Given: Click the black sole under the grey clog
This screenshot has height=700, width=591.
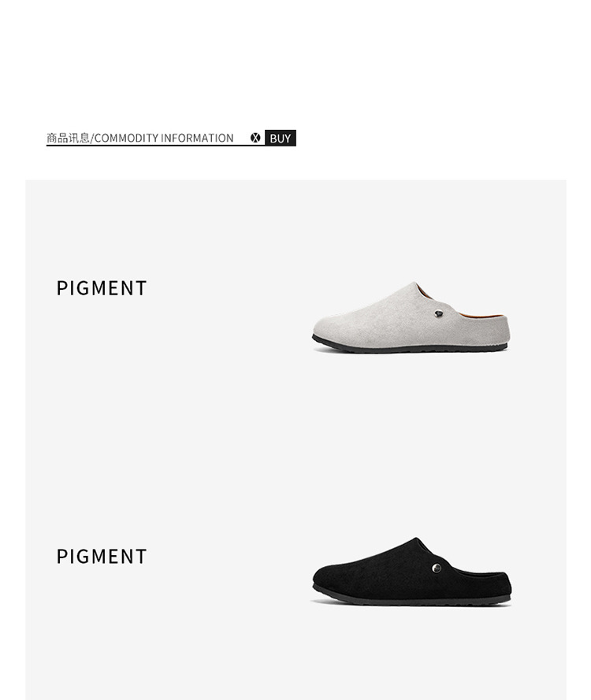Looking at the screenshot, I should coord(409,346).
